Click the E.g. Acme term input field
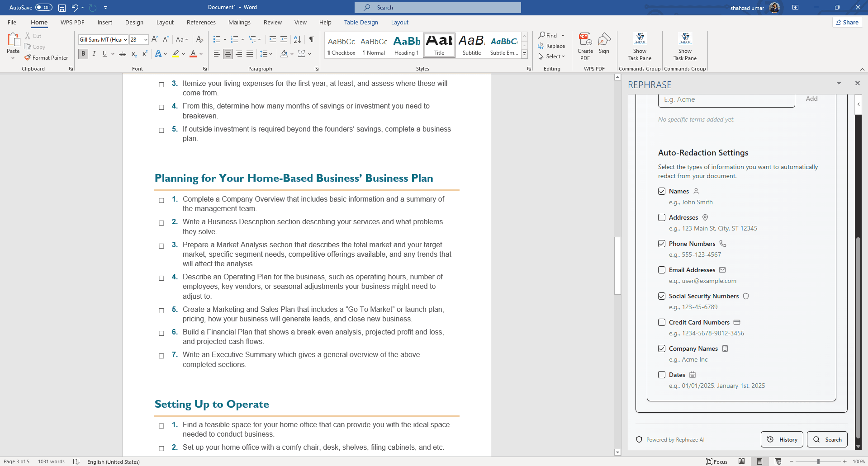The image size is (868, 466). [x=726, y=99]
